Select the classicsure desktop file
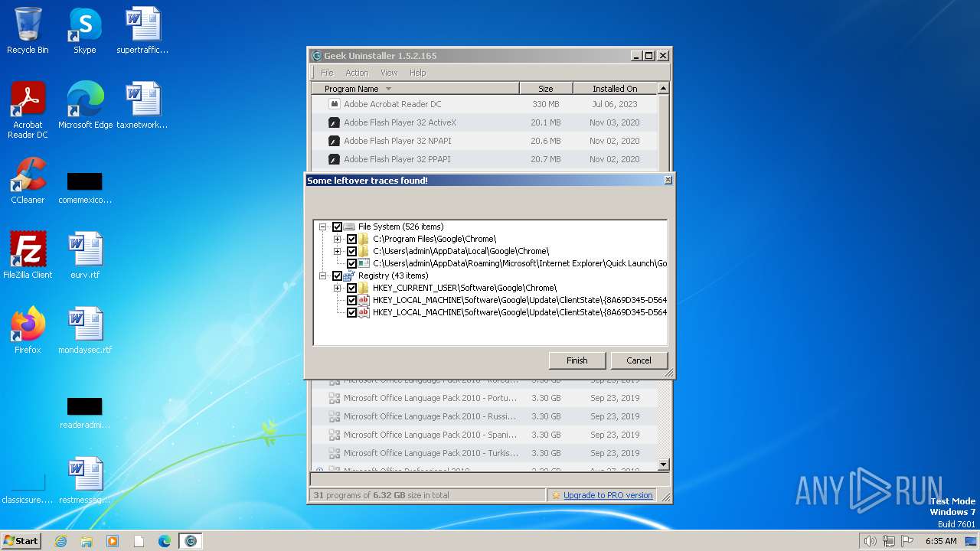The height and width of the screenshot is (551, 980). click(28, 488)
